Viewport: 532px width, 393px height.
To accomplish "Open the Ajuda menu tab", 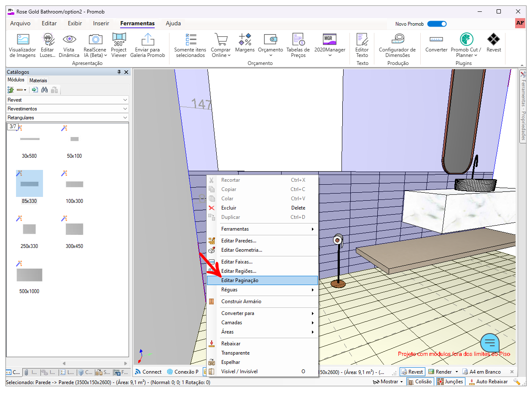I will [173, 24].
